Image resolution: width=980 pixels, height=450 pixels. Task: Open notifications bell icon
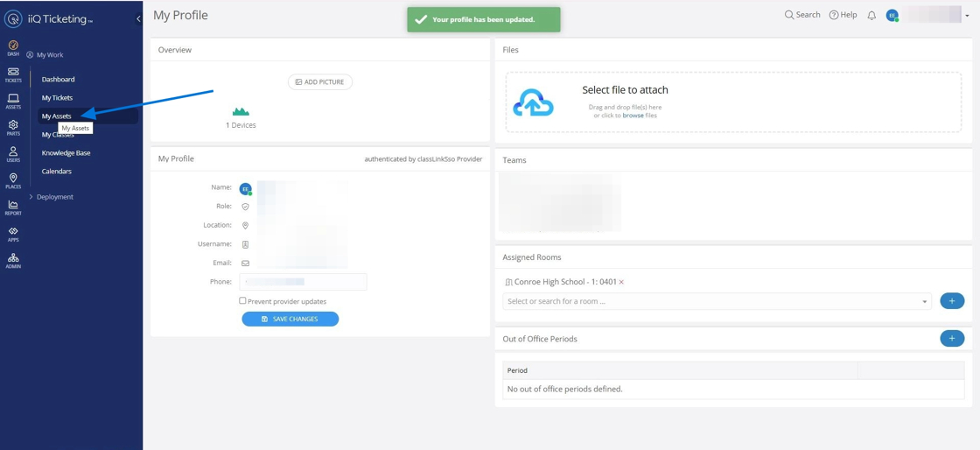[871, 16]
